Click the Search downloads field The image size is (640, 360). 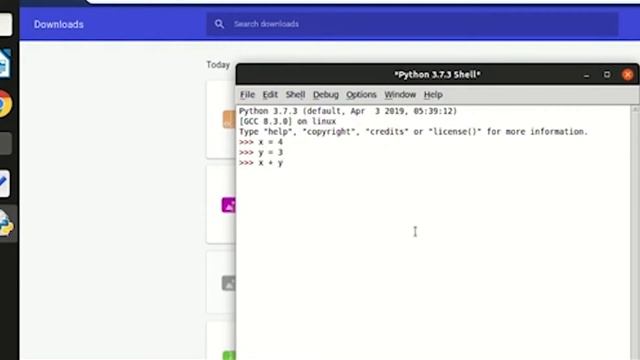point(412,24)
